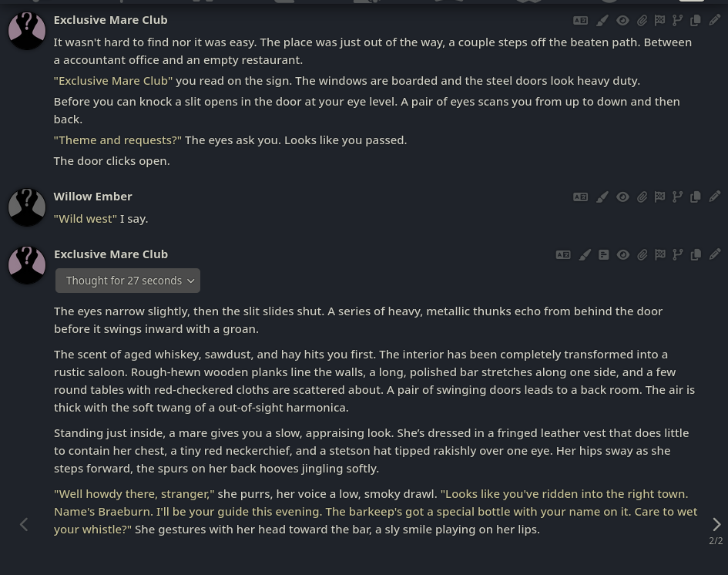The width and height of the screenshot is (728, 575).
Task: Hide the first Exclusive Mare Club message with the eye
Action: (622, 21)
